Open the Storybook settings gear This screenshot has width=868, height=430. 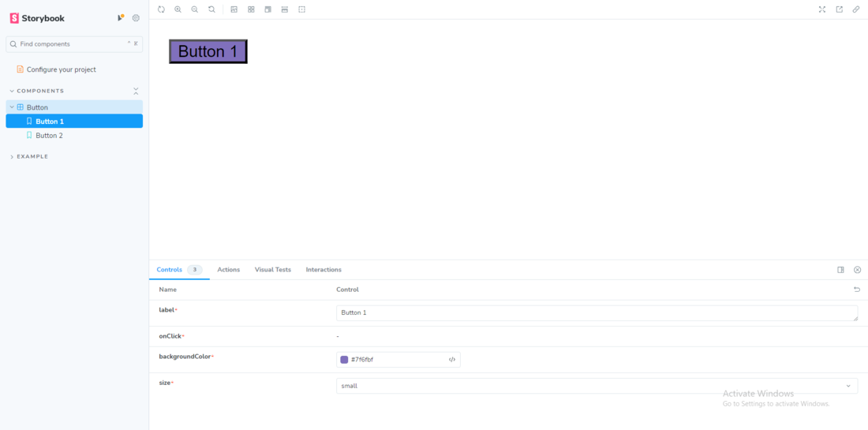click(x=136, y=18)
